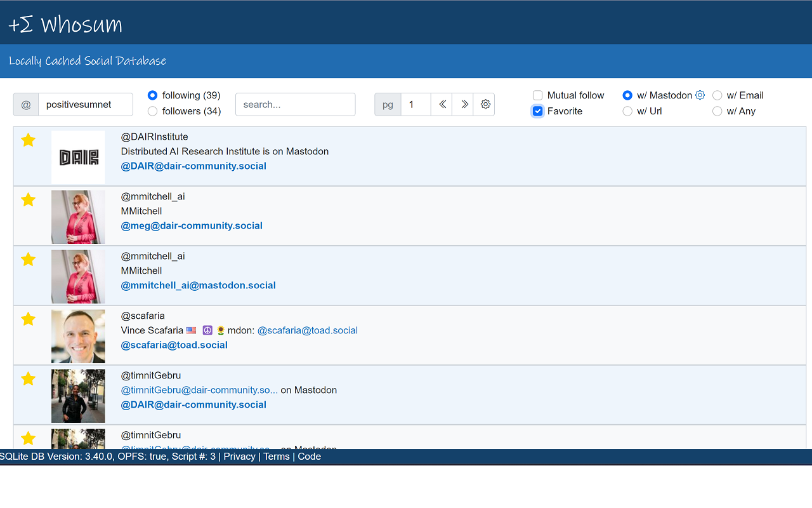Click the @scafaria handle text
This screenshot has height=508, width=812.
(x=143, y=316)
